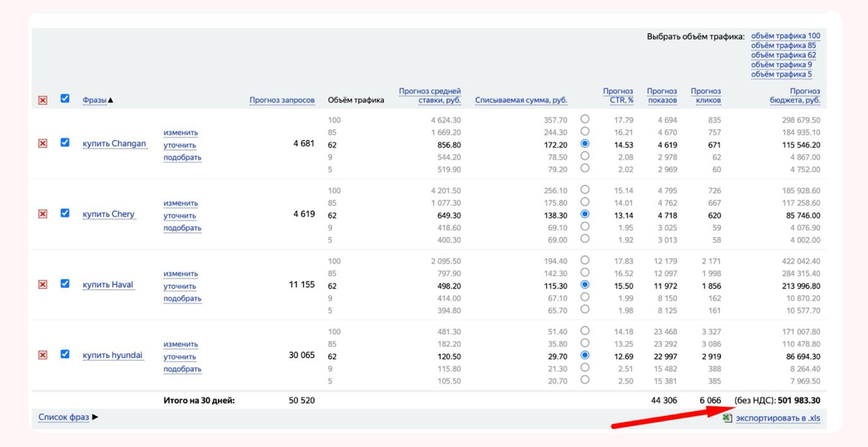Click the hyundai query forecast 30 065
Screen dimensions: 868x447
point(302,355)
